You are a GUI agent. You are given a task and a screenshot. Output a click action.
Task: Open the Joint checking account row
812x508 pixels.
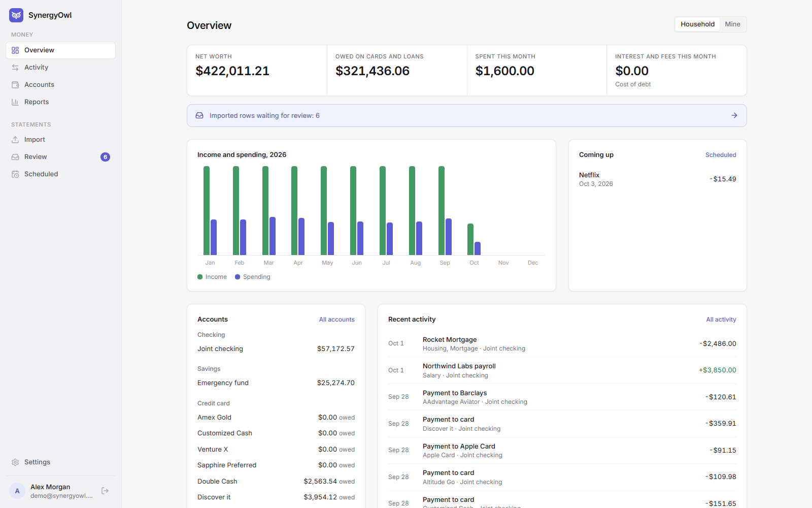(276, 349)
